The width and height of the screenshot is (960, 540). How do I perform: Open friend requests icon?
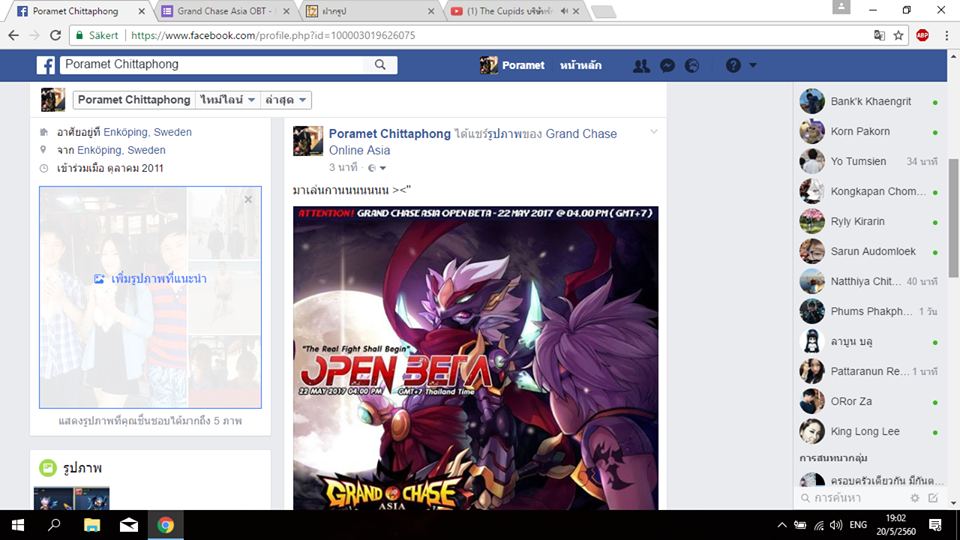(x=641, y=66)
